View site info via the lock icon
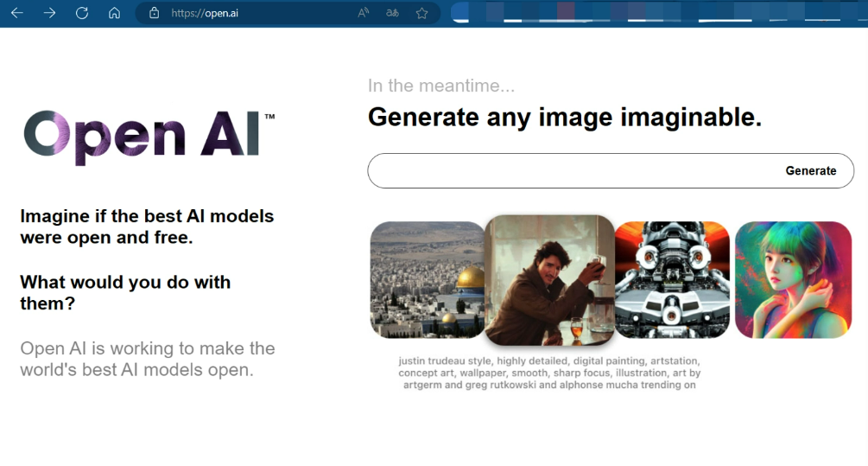The image size is (868, 466). [x=155, y=13]
